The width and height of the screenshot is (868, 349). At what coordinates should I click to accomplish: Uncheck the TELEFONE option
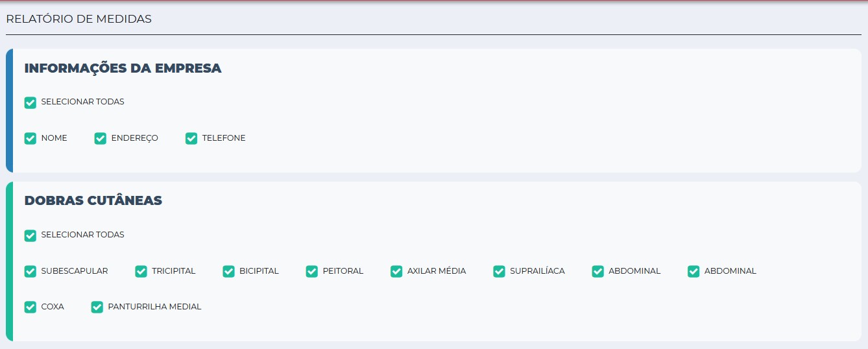(x=191, y=138)
